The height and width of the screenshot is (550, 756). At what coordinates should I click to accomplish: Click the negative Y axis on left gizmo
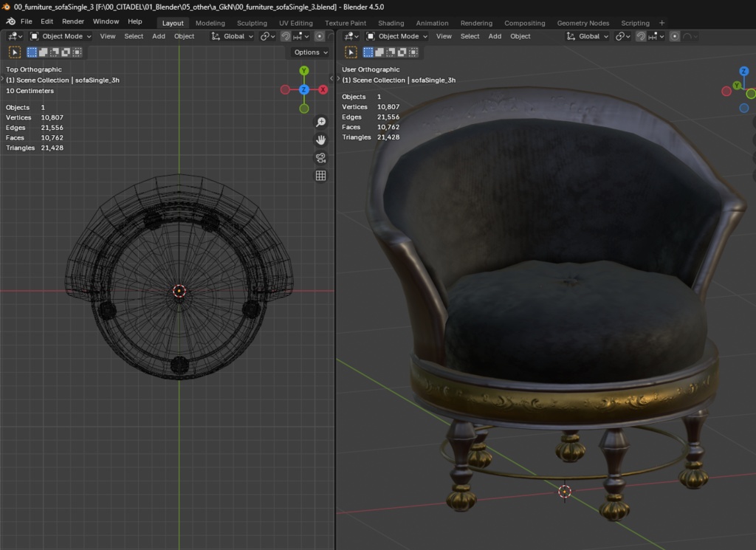(303, 109)
